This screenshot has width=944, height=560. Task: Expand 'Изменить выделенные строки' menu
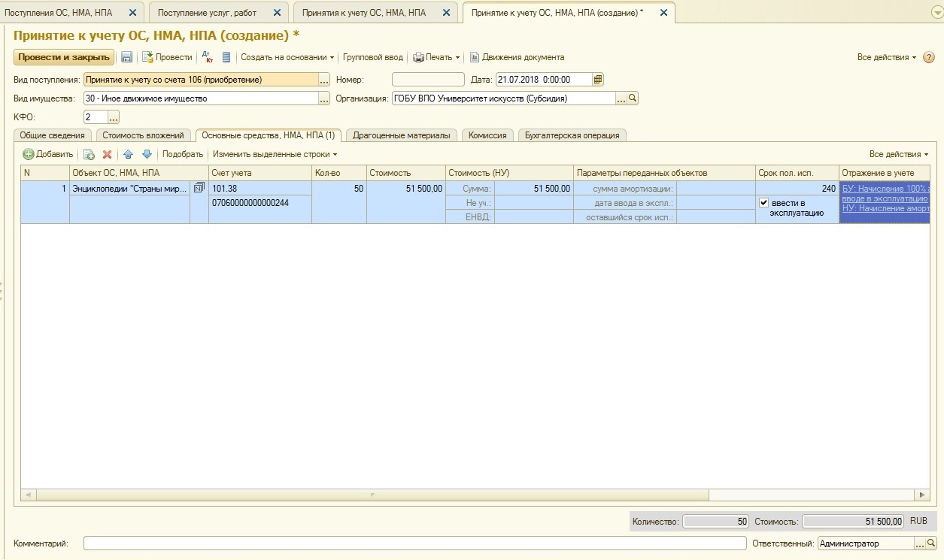pyautogui.click(x=275, y=154)
